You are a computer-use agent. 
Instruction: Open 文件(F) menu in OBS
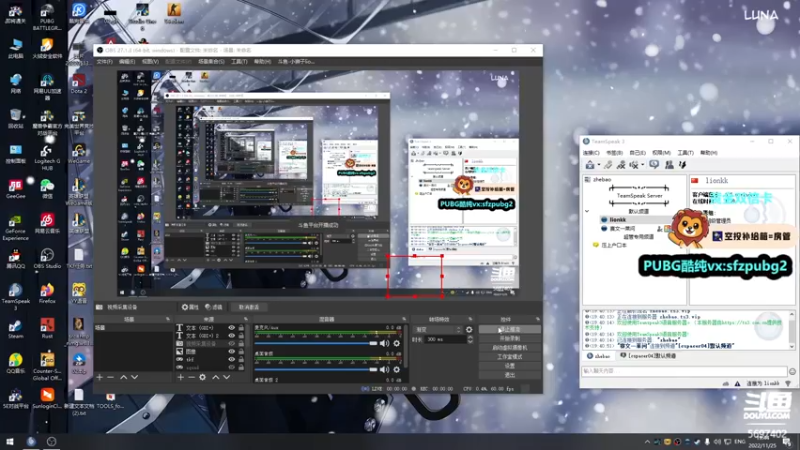tap(105, 62)
